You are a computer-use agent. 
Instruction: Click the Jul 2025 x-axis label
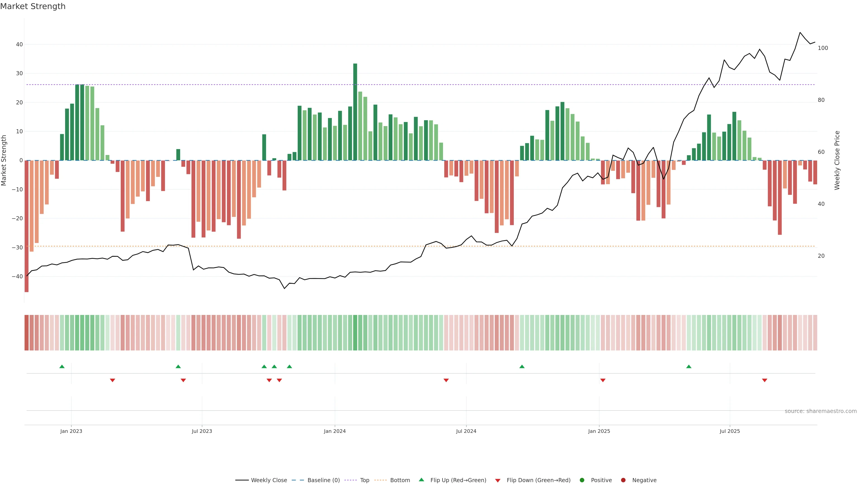coord(729,431)
